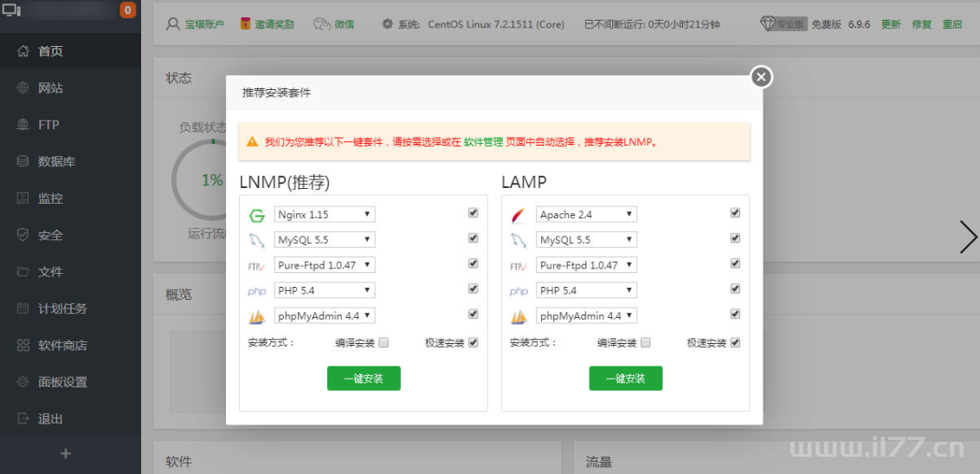
Task: Open the LNMP Pure-Ftpd 1.0.47 dropdown
Action: [325, 265]
